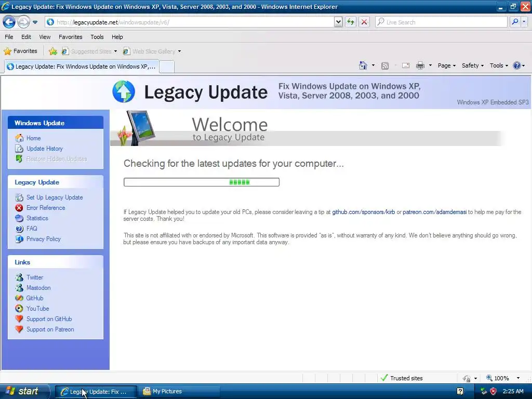This screenshot has width=532, height=399.
Task: Click the Read Mail envelope icon
Action: 406,65
